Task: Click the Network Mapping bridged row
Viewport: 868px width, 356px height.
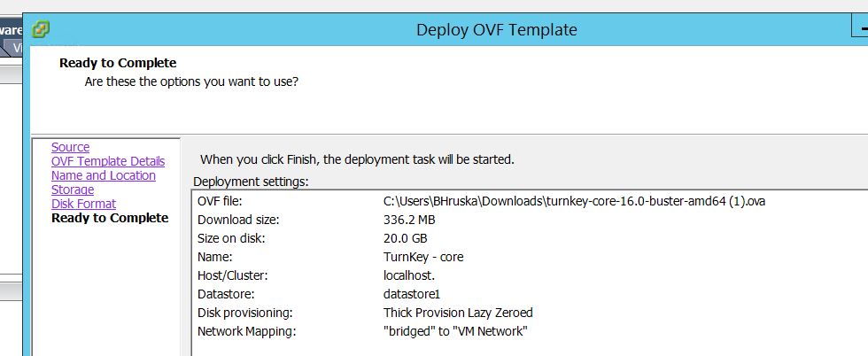Action: click(x=455, y=331)
